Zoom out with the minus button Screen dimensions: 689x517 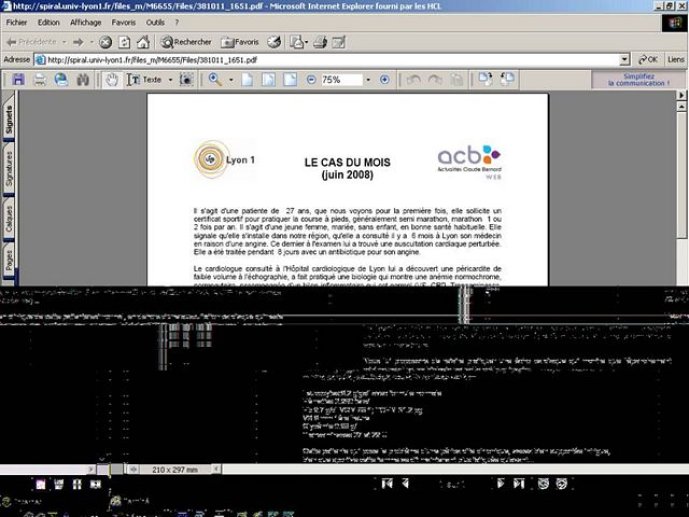[311, 80]
